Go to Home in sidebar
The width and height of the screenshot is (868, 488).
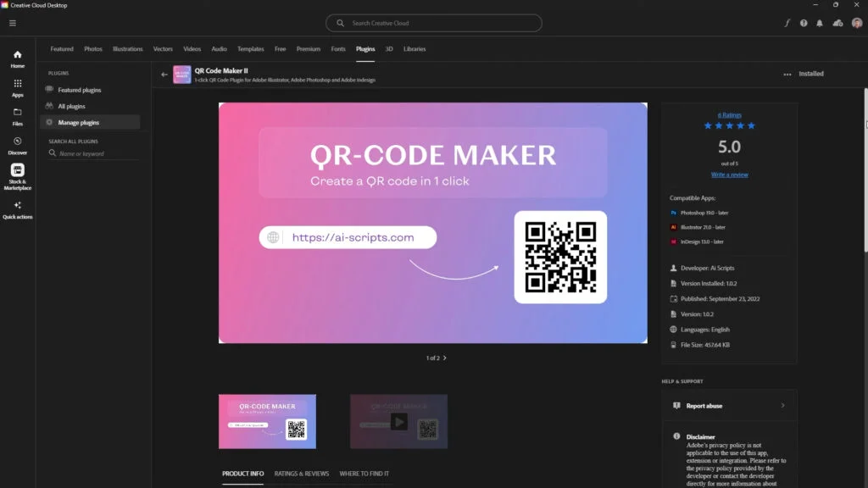(17, 59)
